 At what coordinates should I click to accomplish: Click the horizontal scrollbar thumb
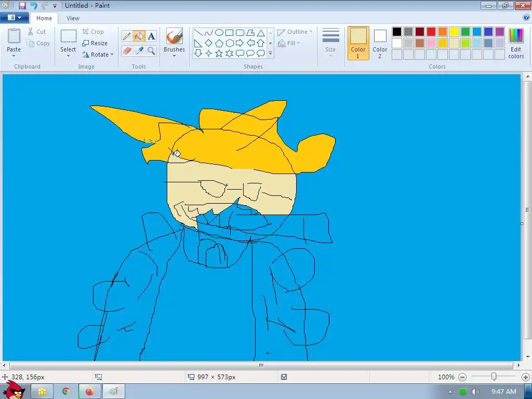(261, 365)
